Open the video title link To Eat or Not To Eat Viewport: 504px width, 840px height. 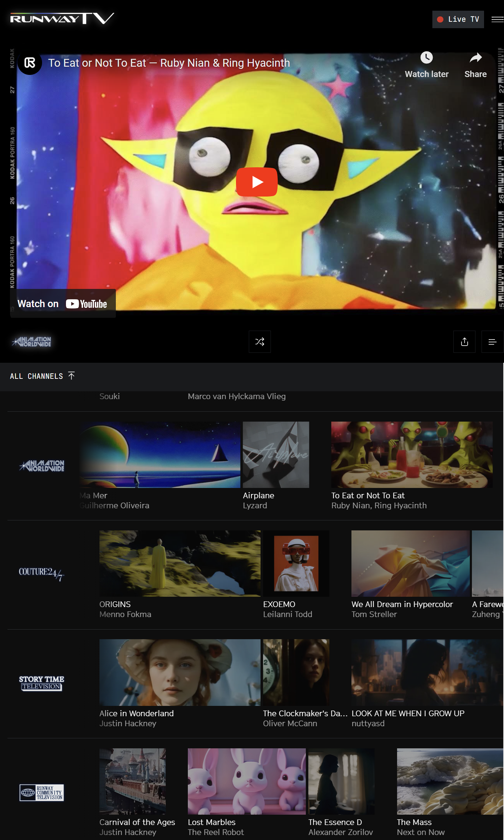click(169, 63)
